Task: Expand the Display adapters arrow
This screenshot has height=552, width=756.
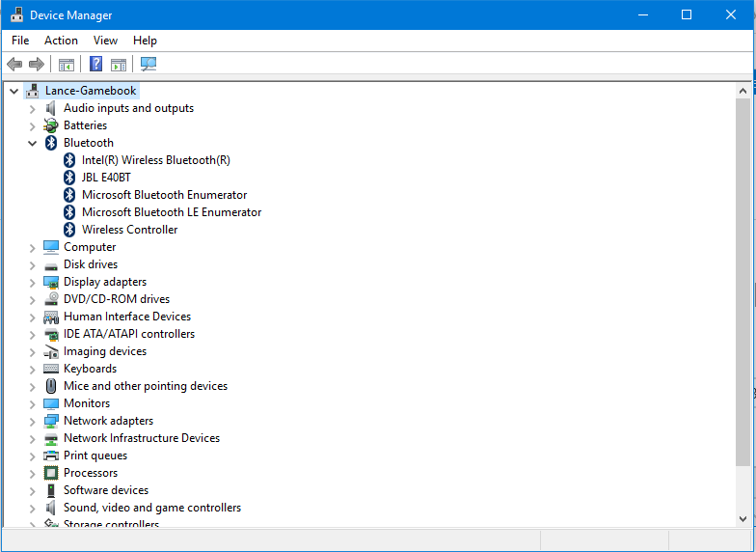Action: click(x=33, y=283)
